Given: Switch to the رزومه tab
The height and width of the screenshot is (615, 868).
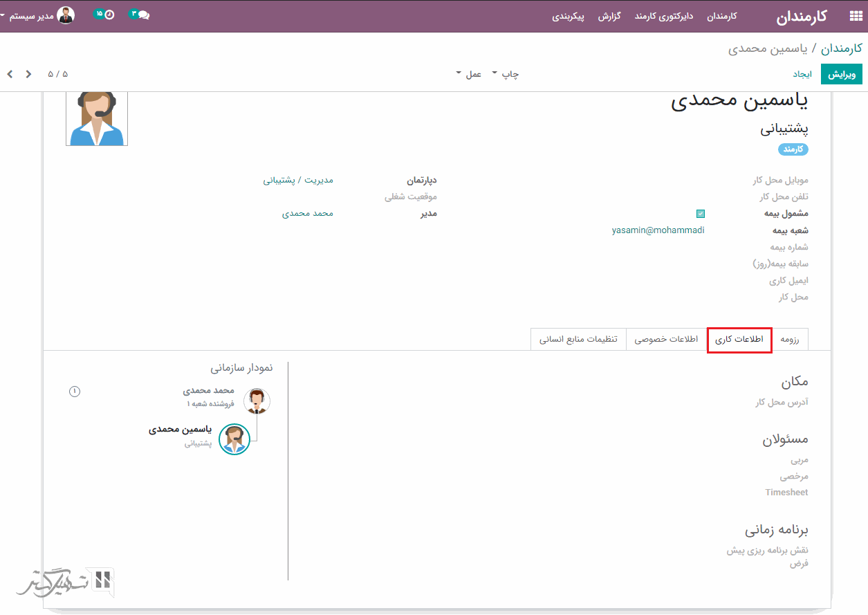Looking at the screenshot, I should 790,340.
